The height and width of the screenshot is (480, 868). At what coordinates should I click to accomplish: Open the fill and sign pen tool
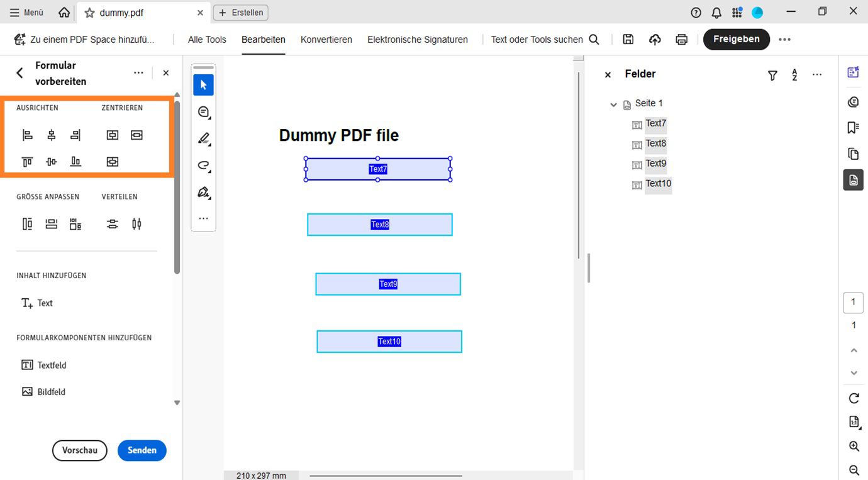[x=203, y=193]
